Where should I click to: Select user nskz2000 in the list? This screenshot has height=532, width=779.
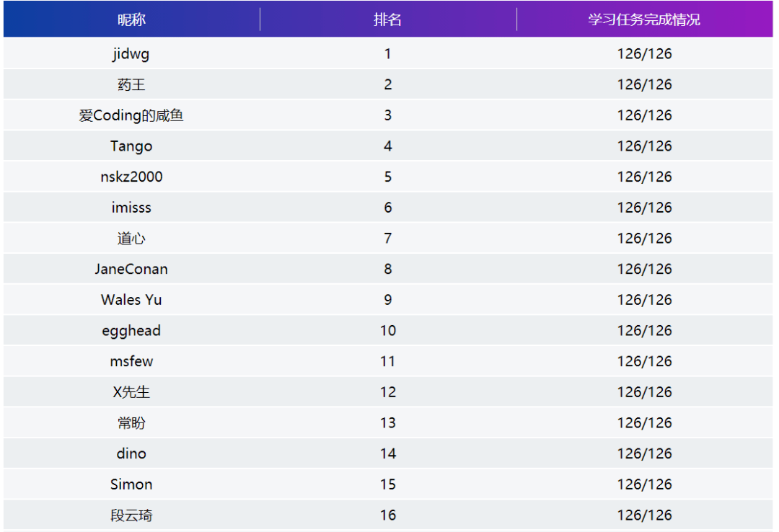(131, 177)
